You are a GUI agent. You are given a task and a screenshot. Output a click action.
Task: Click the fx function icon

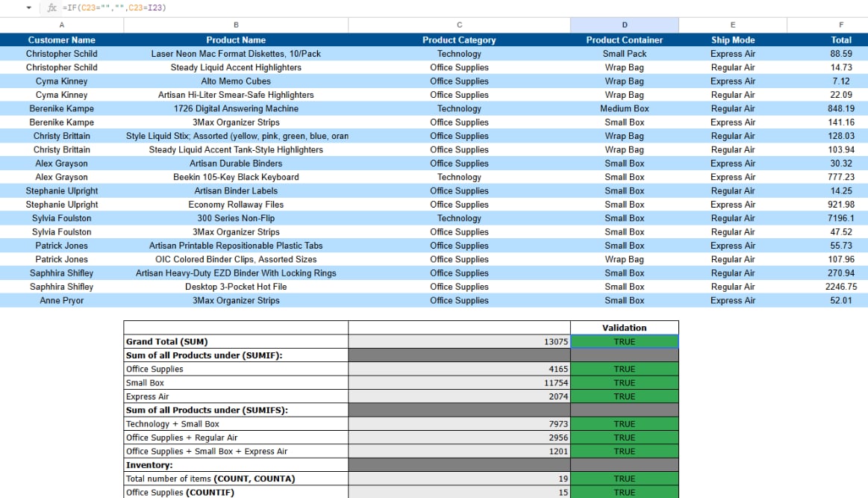coord(51,7)
